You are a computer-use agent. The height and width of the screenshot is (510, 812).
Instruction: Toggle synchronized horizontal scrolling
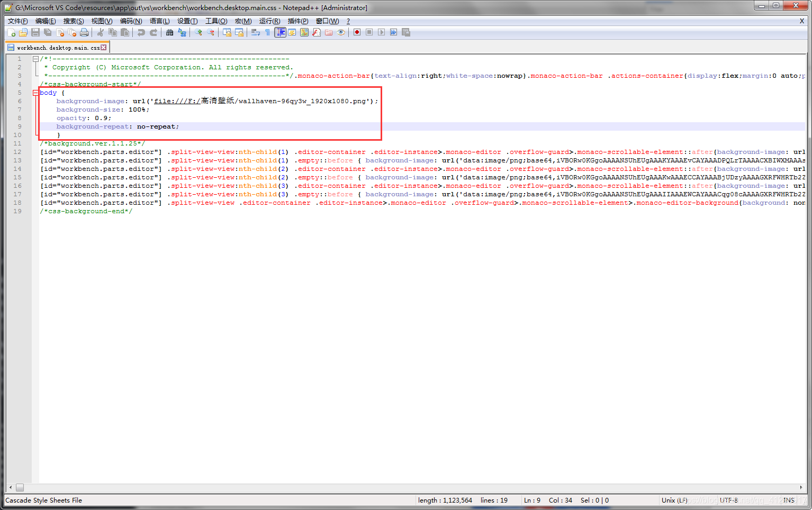click(239, 32)
